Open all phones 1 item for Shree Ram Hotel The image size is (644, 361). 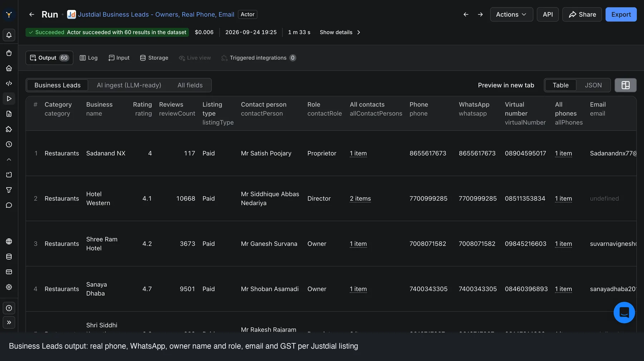563,244
